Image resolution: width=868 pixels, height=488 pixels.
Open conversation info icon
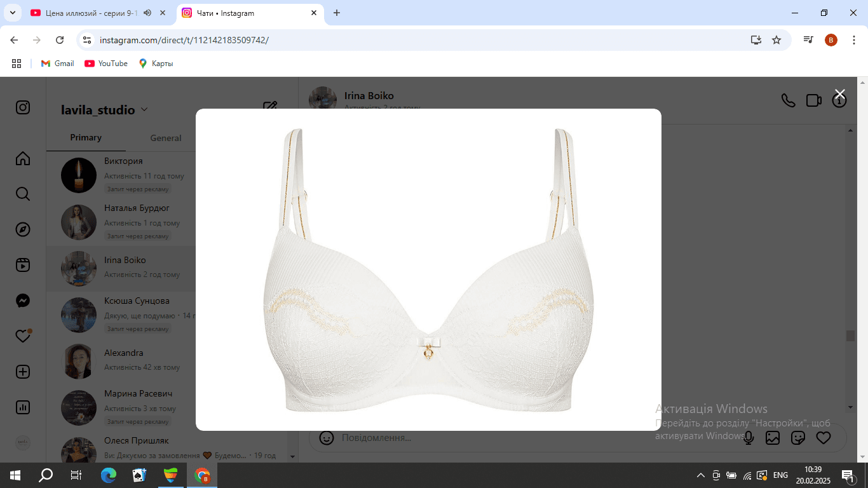pos(839,100)
